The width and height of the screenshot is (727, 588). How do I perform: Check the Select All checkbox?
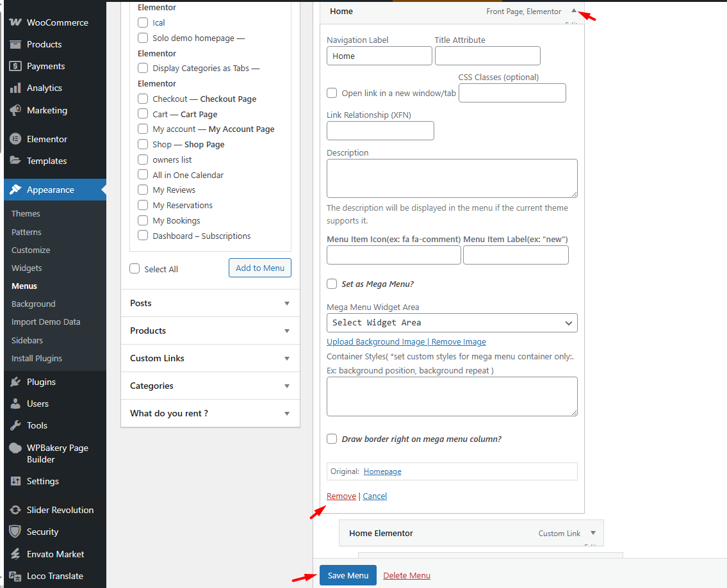[x=135, y=269]
